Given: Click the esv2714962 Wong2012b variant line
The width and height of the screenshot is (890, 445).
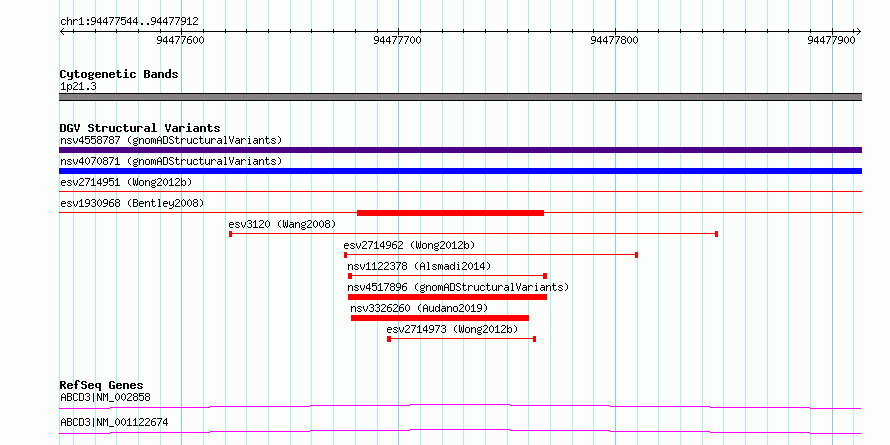Looking at the screenshot, I should click(x=491, y=255).
